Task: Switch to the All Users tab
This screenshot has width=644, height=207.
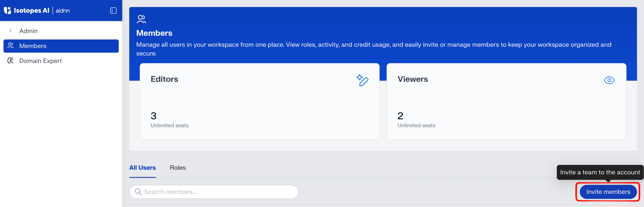Action: click(142, 168)
